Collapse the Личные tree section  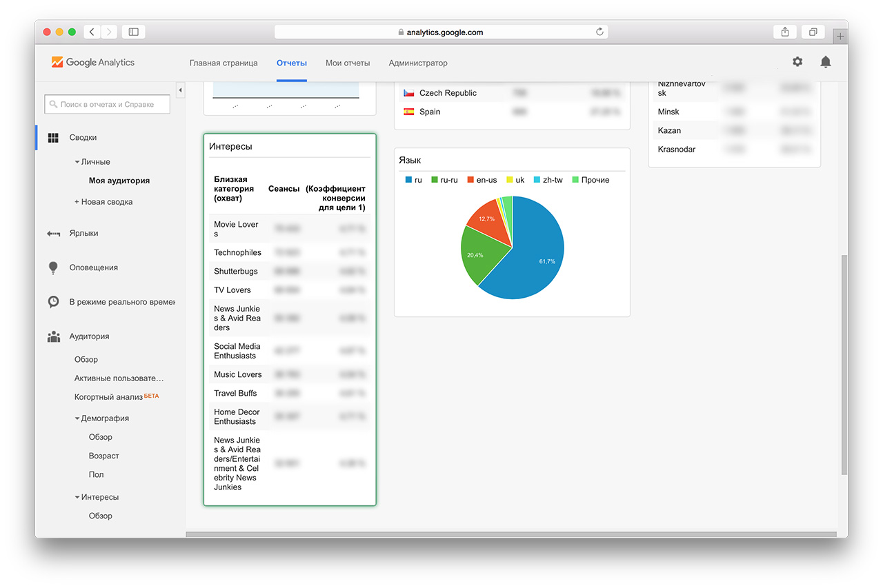coord(77,162)
